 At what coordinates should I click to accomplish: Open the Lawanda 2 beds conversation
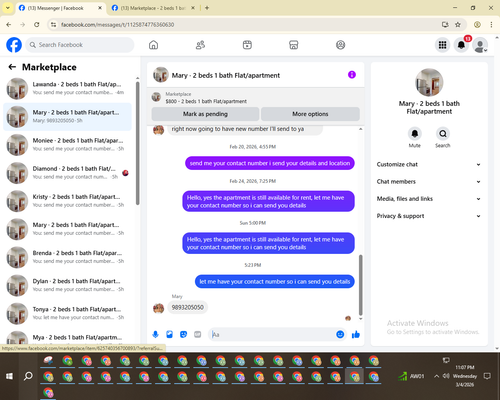coord(68,89)
